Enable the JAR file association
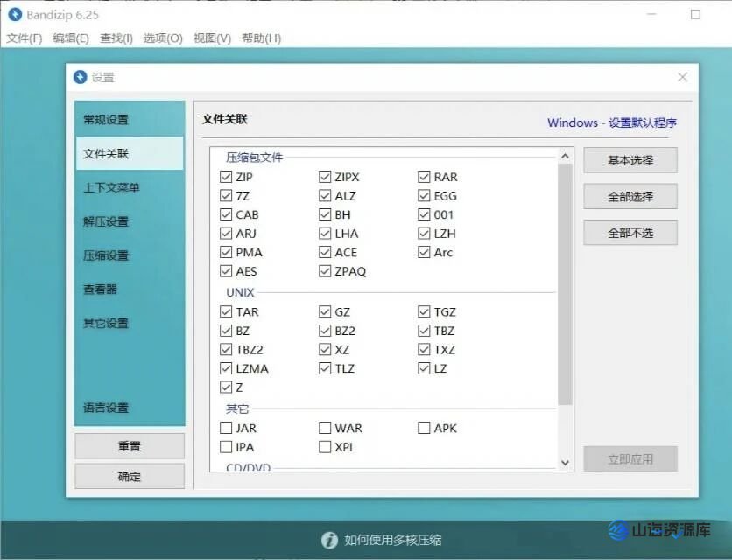The height and width of the screenshot is (560, 732). (x=226, y=429)
